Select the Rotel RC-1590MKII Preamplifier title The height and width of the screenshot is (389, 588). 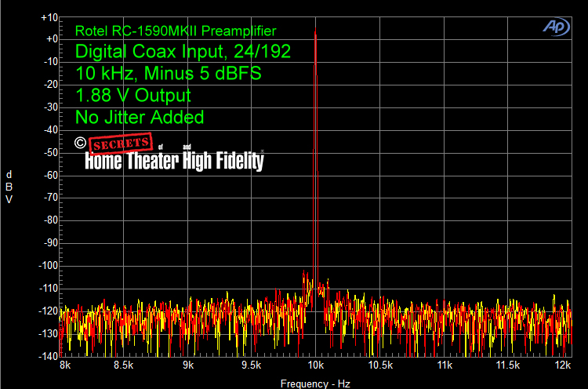pyautogui.click(x=175, y=31)
